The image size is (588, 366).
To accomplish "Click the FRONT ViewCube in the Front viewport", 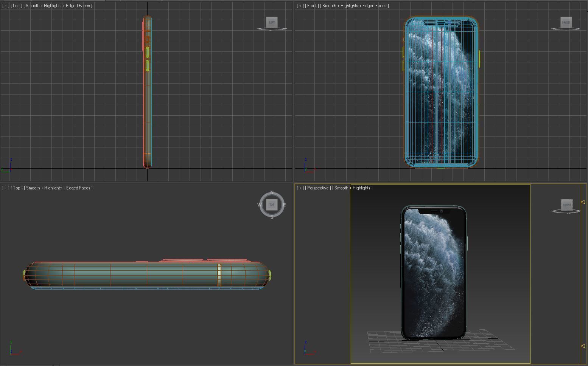I will (566, 22).
